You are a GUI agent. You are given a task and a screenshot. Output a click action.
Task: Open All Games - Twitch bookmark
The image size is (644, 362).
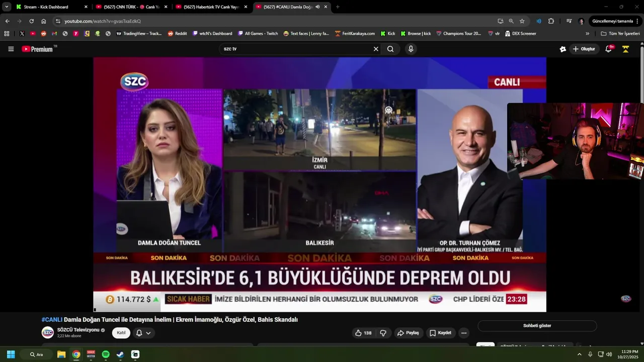point(258,34)
